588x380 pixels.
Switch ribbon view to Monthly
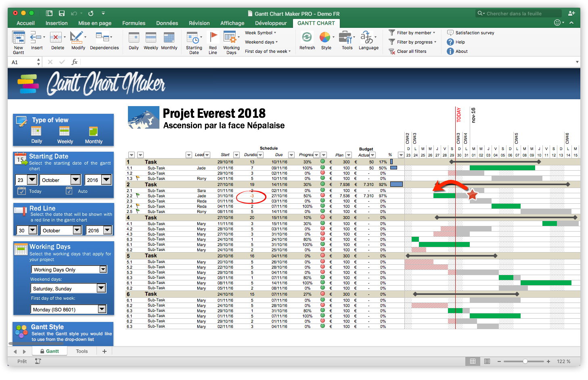[x=169, y=38]
